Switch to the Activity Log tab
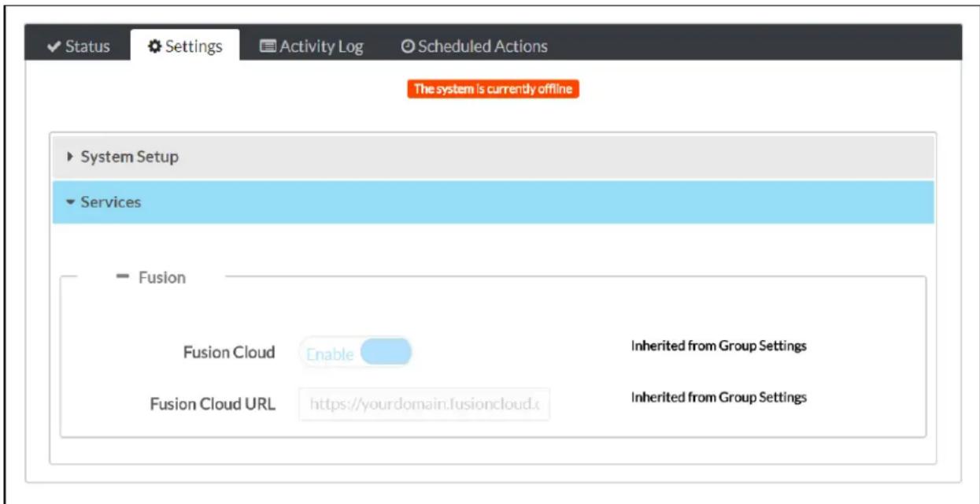980x504 pixels. tap(312, 46)
